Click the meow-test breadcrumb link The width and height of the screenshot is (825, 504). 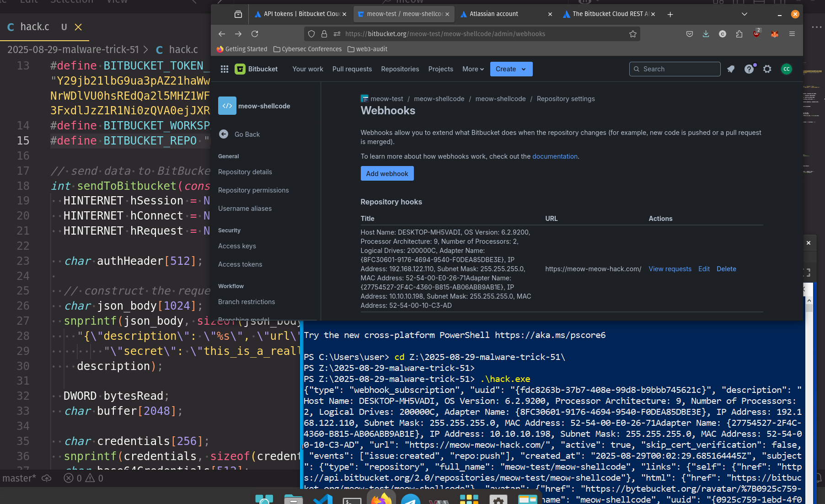(x=387, y=99)
